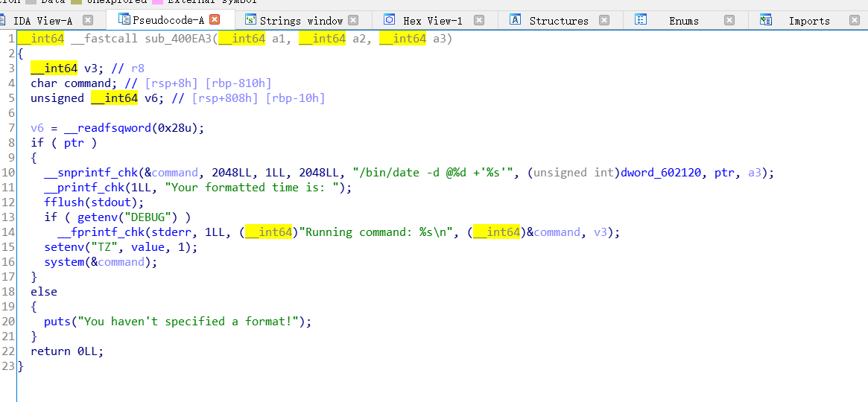Screen dimensions: 868x402
Task: Click the [rbp-810h] stack comment
Action: pos(238,83)
